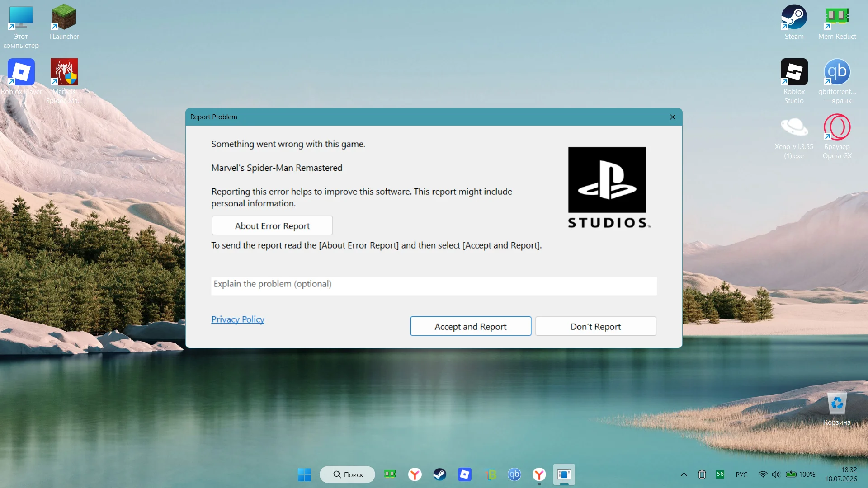Choose Don't Report

click(x=596, y=326)
